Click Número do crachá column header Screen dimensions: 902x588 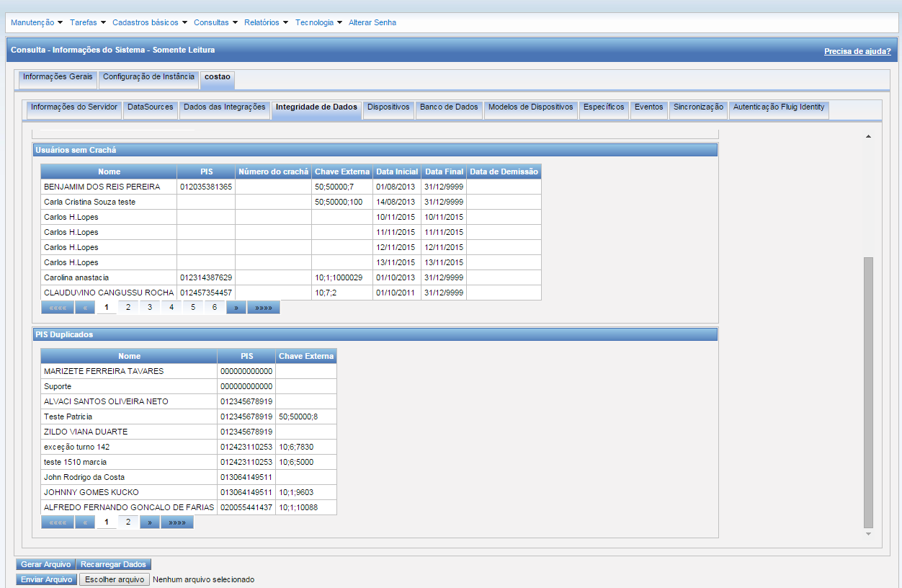274,171
